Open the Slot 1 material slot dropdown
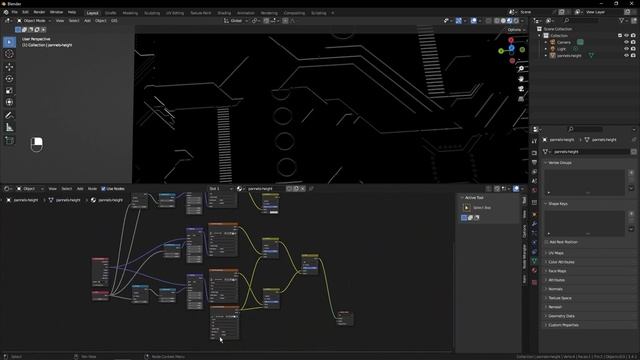This screenshot has height=360, width=640. 221,189
